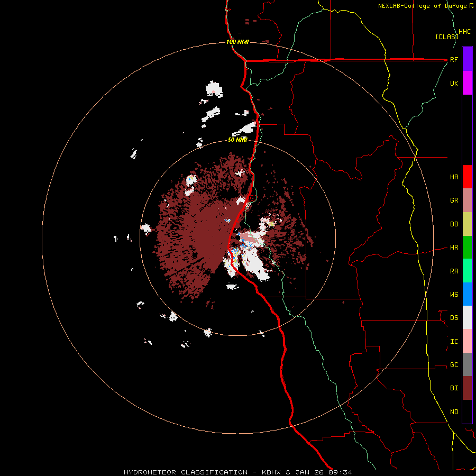The height and width of the screenshot is (476, 476).
Task: Click the ND legend label
Action: click(x=454, y=412)
